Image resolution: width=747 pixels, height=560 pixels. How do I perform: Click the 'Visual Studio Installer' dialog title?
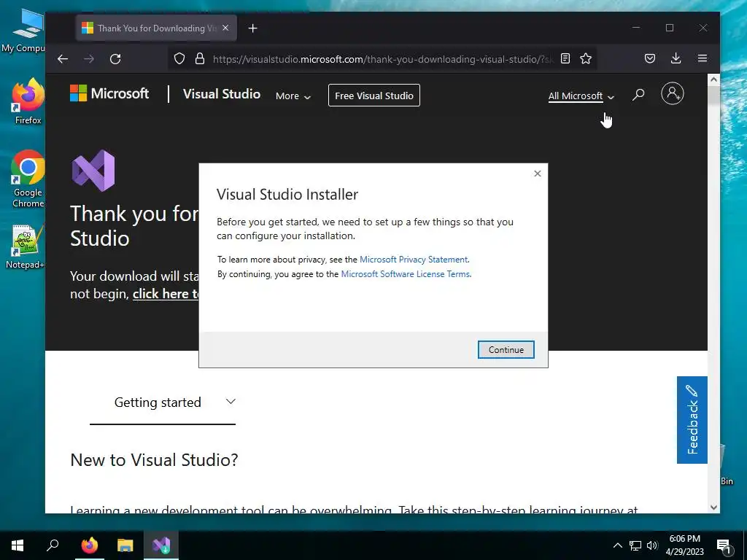tap(287, 194)
